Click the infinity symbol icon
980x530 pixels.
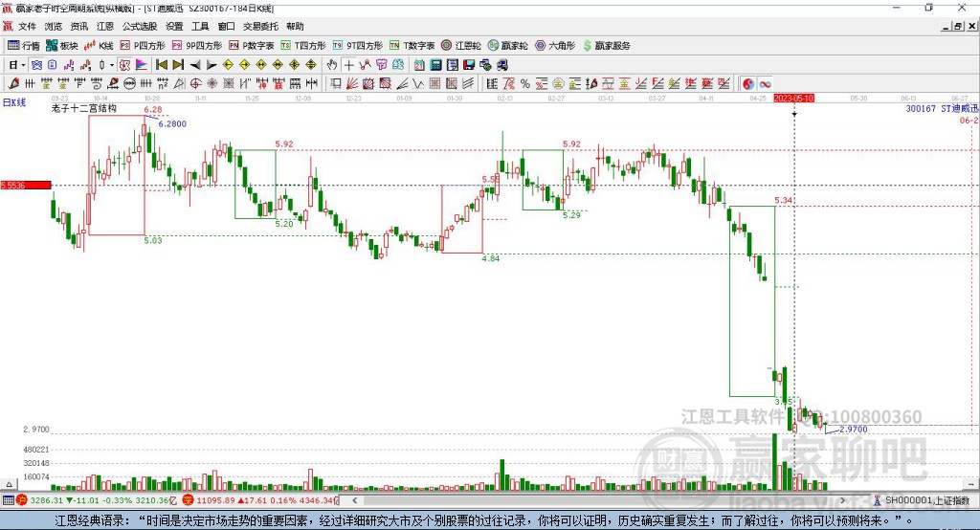(x=765, y=84)
